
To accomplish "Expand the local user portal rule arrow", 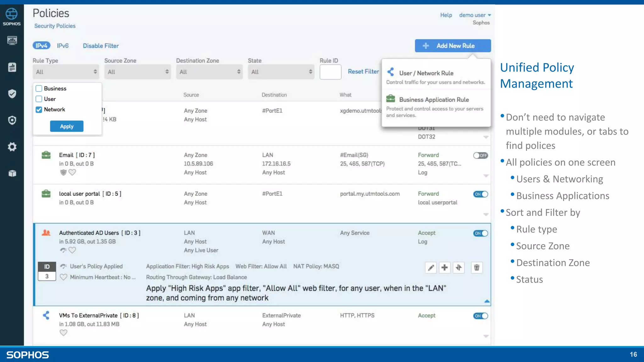I will point(486,214).
